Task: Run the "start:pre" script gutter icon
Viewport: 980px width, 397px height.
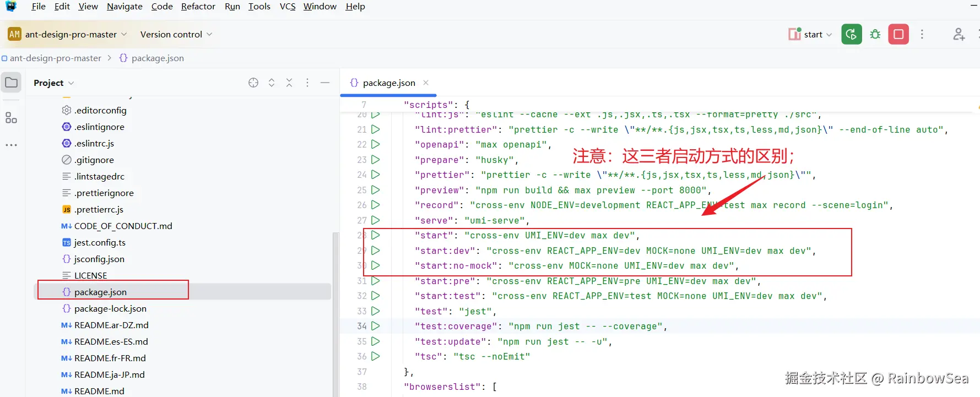Action: click(x=376, y=281)
